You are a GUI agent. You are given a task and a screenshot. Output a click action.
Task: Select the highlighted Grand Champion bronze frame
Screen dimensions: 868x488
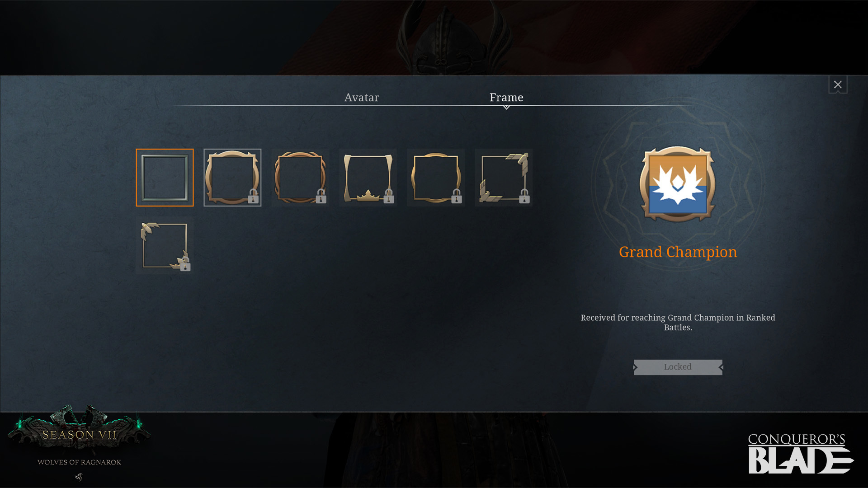click(232, 178)
